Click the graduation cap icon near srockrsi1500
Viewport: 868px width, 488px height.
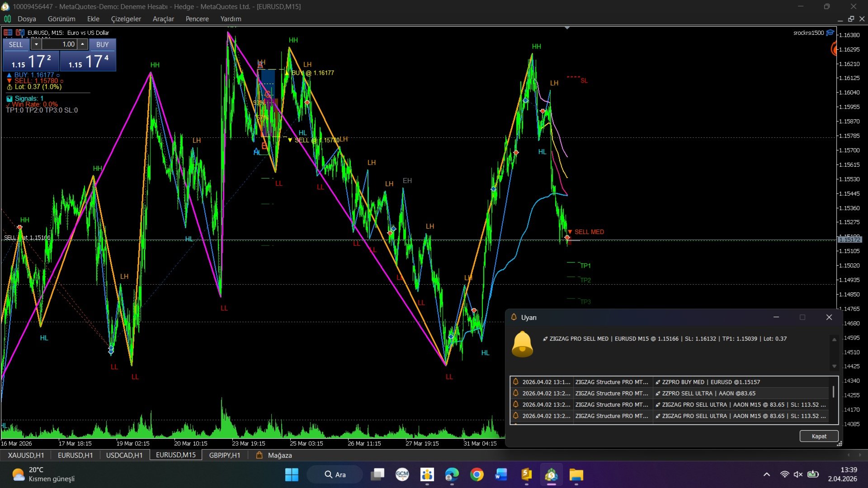830,33
